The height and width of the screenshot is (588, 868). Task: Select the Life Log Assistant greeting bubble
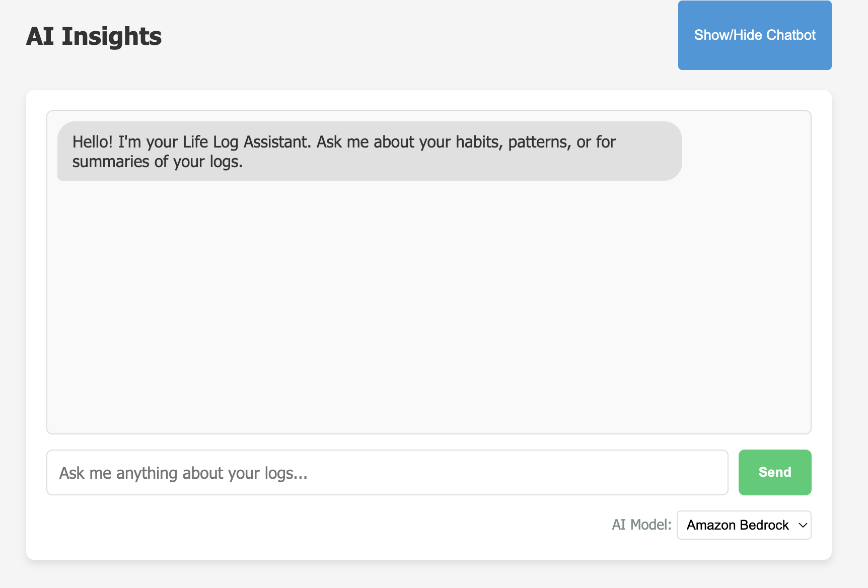tap(370, 151)
